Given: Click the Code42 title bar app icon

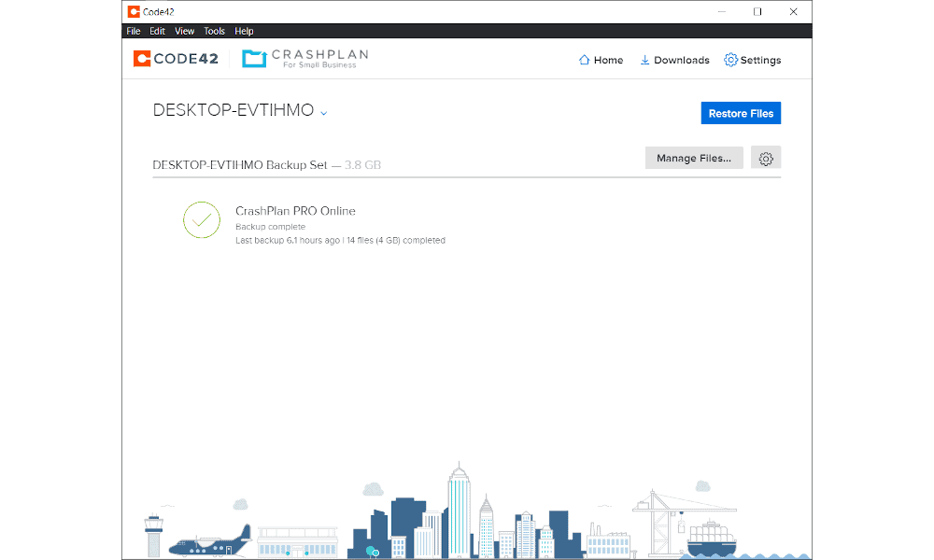Looking at the screenshot, I should coord(134,12).
